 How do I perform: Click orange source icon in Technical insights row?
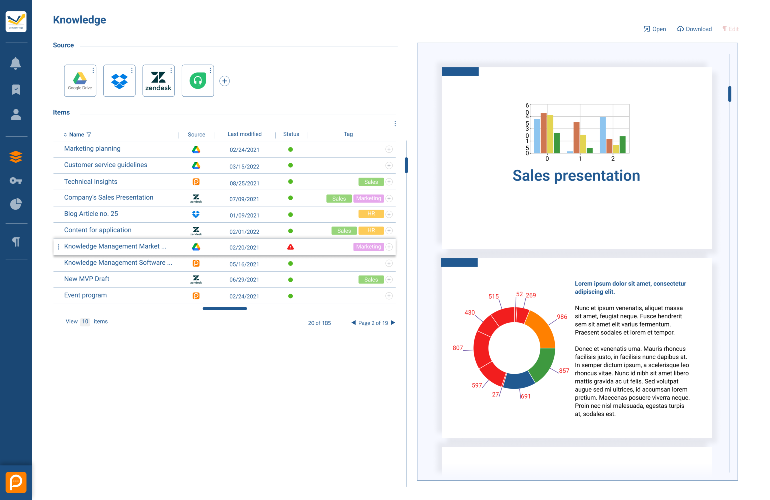(x=196, y=182)
